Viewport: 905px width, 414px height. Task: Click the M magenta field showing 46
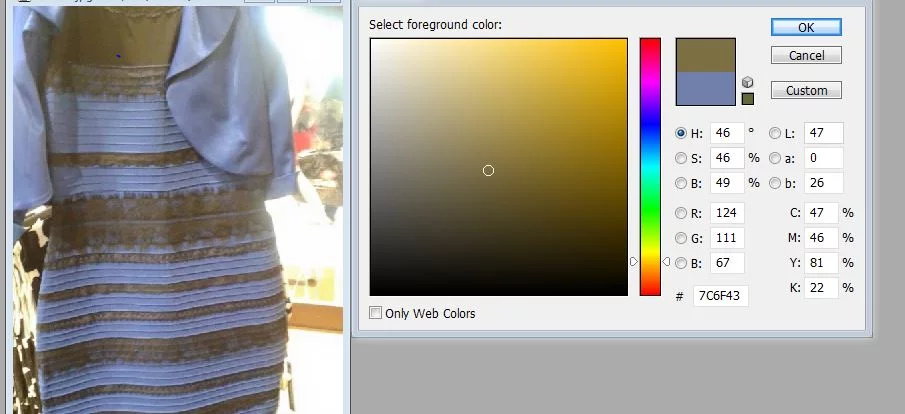pos(821,238)
